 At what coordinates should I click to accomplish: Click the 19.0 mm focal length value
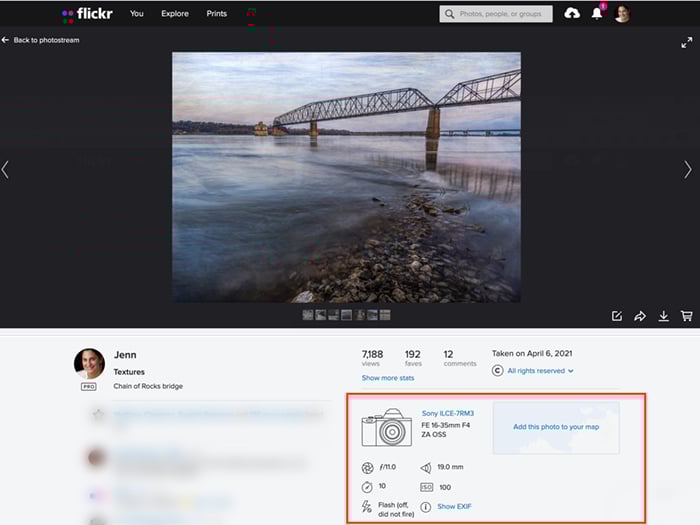[x=450, y=467]
